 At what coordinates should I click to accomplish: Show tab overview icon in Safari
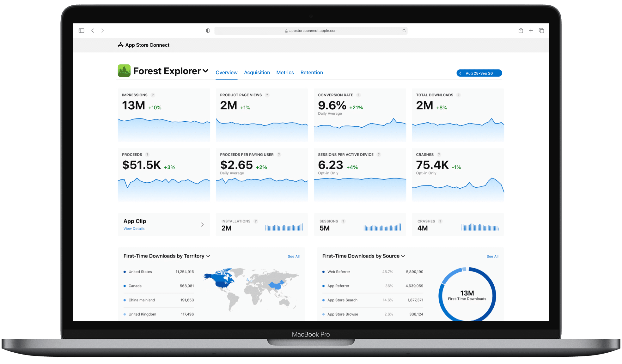(541, 31)
